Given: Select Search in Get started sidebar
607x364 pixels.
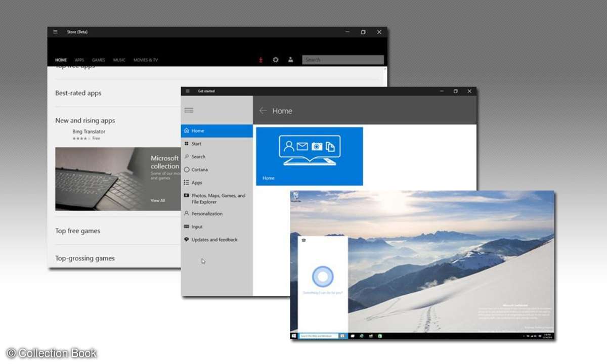Looking at the screenshot, I should coord(217,157).
